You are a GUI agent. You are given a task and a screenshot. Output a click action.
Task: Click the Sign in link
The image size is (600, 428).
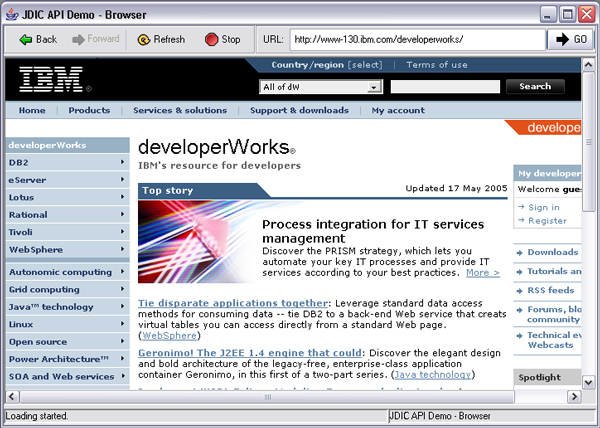544,207
